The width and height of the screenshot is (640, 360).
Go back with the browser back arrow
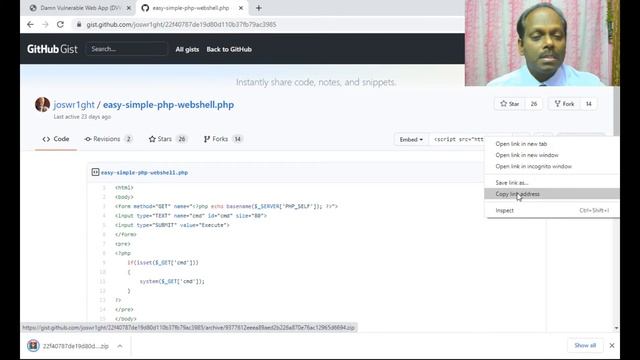[x=30, y=24]
